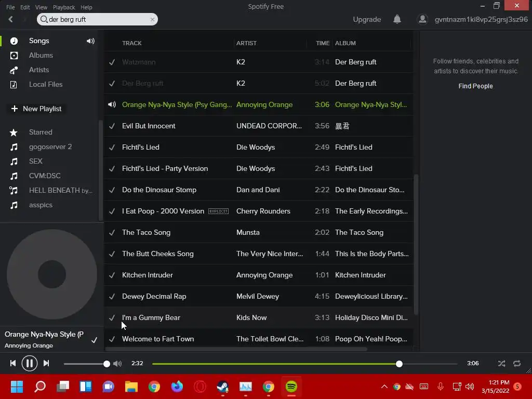Skip to next track
Viewport: 532px width, 399px height.
point(46,363)
